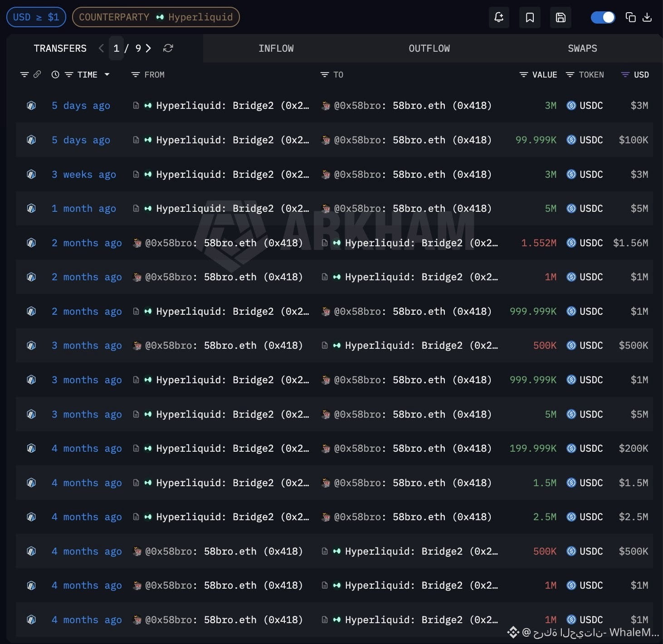The image size is (663, 644).
Task: Click the USD ≥ $1 filter chip
Action: [x=36, y=17]
